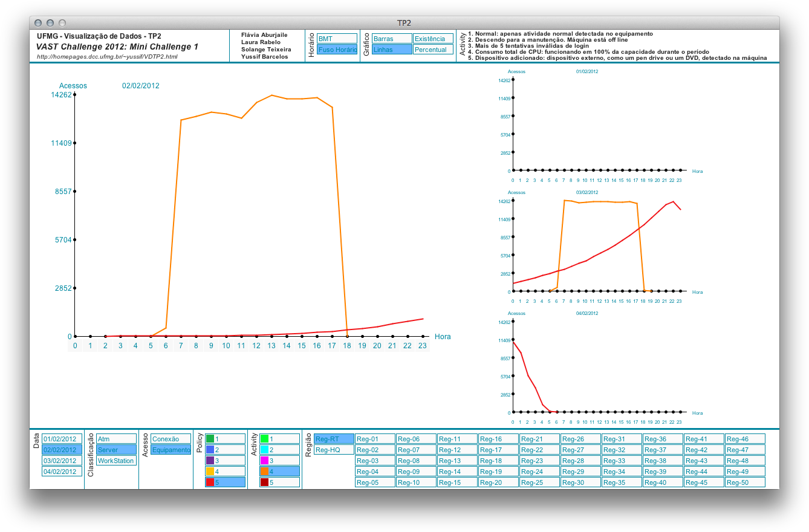Select region Reg-08
Image resolution: width=809 pixels, height=532 pixels.
click(416, 461)
